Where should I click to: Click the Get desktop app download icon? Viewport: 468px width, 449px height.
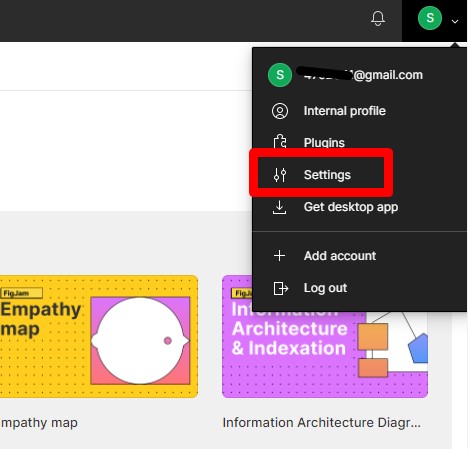point(279,207)
